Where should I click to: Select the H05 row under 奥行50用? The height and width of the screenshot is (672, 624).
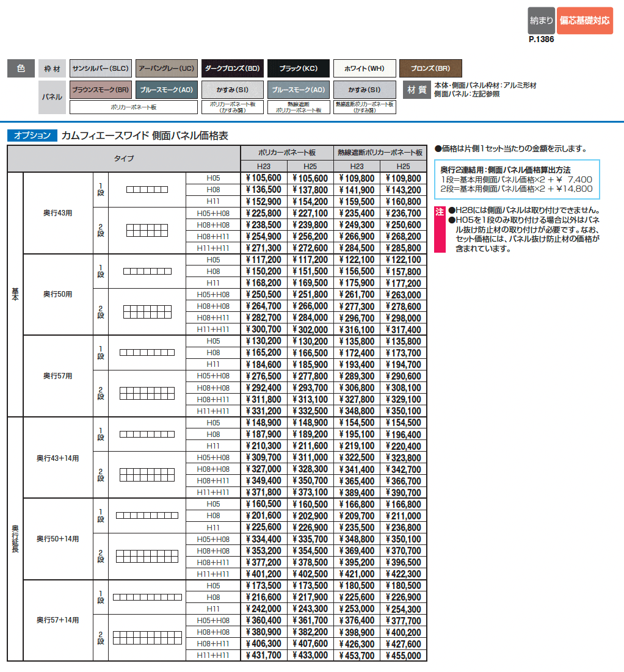pyautogui.click(x=213, y=260)
